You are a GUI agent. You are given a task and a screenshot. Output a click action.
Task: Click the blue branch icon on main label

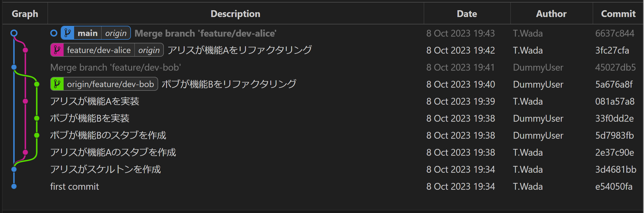pos(68,33)
